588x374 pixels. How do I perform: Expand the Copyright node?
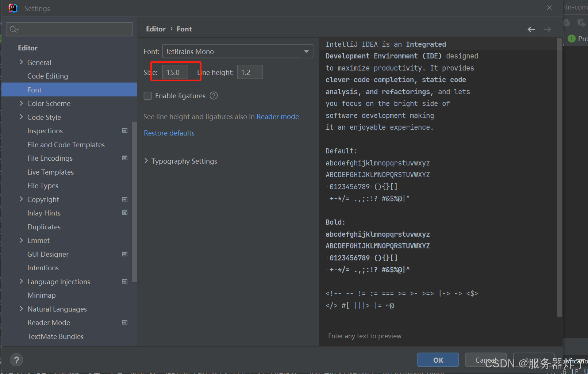(21, 199)
